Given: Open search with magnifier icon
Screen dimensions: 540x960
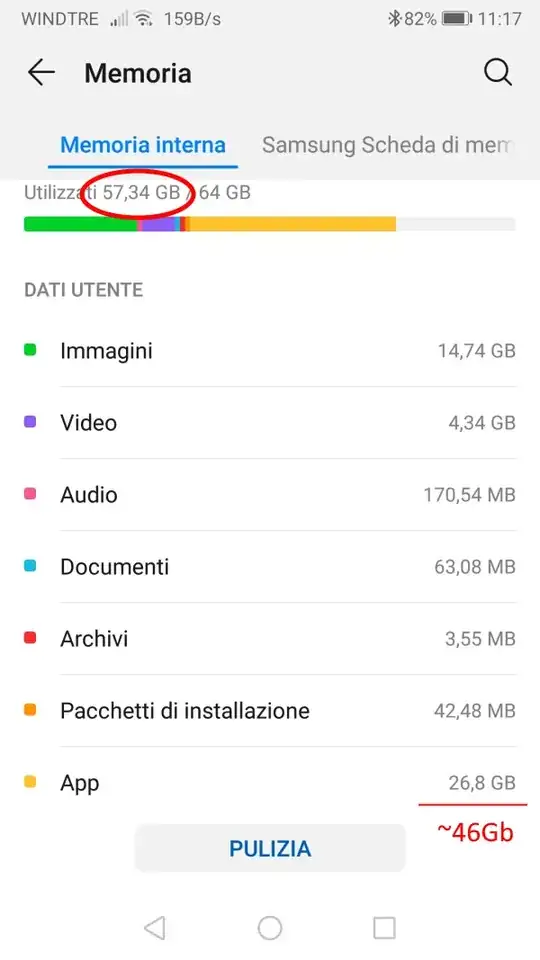Looking at the screenshot, I should click(497, 73).
